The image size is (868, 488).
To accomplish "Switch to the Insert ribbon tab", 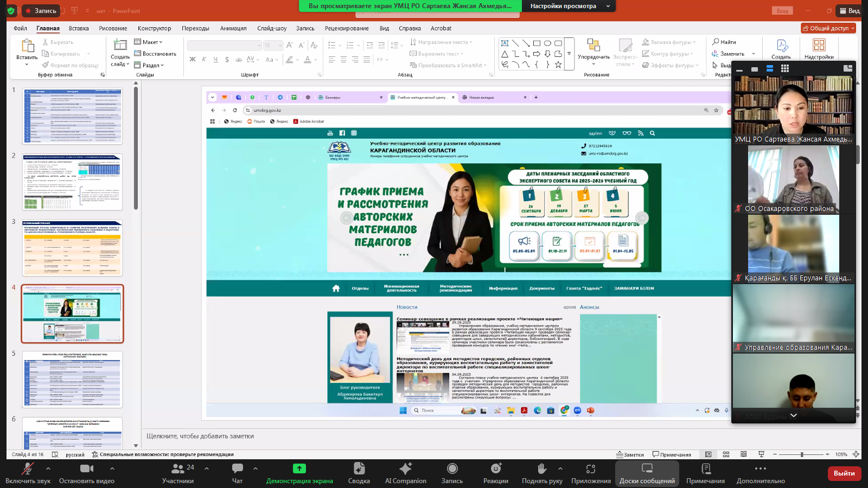I will pyautogui.click(x=79, y=28).
